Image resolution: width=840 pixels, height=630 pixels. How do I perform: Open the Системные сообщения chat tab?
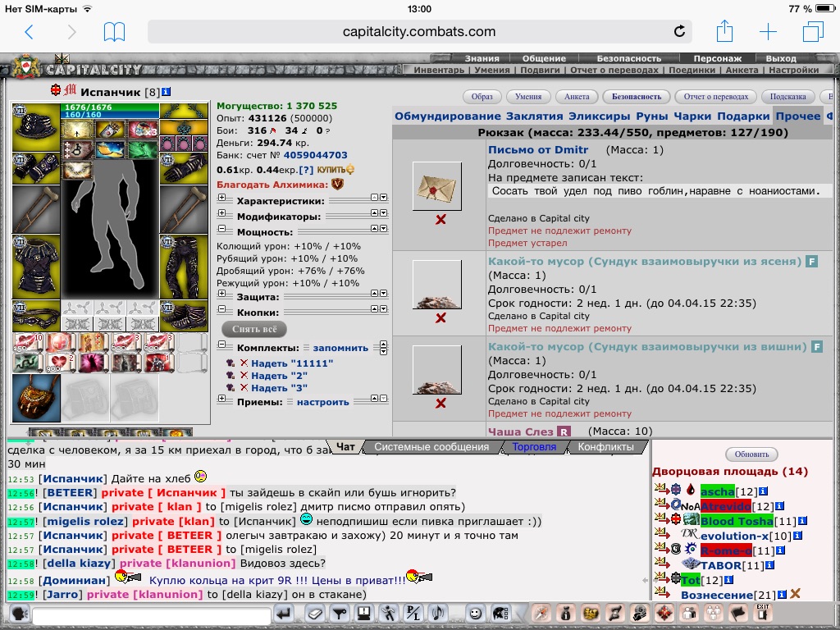tap(431, 447)
